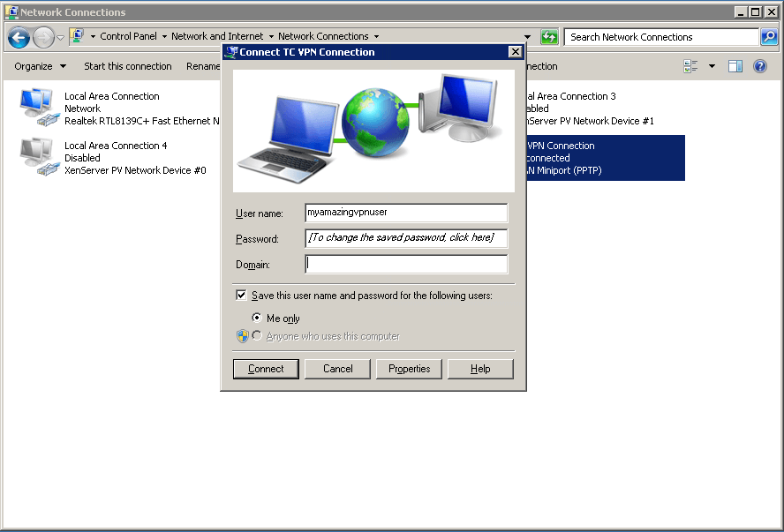Select the Me only radio button
784x532 pixels.
(257, 318)
